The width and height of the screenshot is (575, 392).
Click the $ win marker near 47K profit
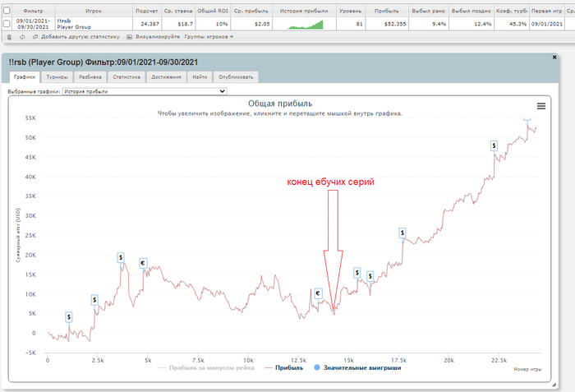point(494,145)
